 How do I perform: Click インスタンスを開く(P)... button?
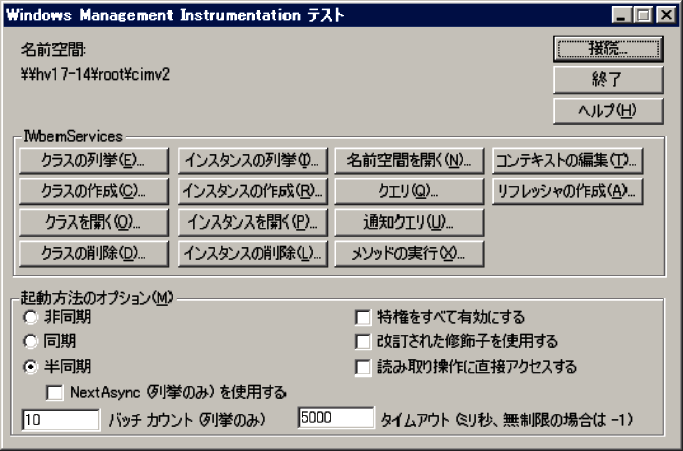(253, 223)
